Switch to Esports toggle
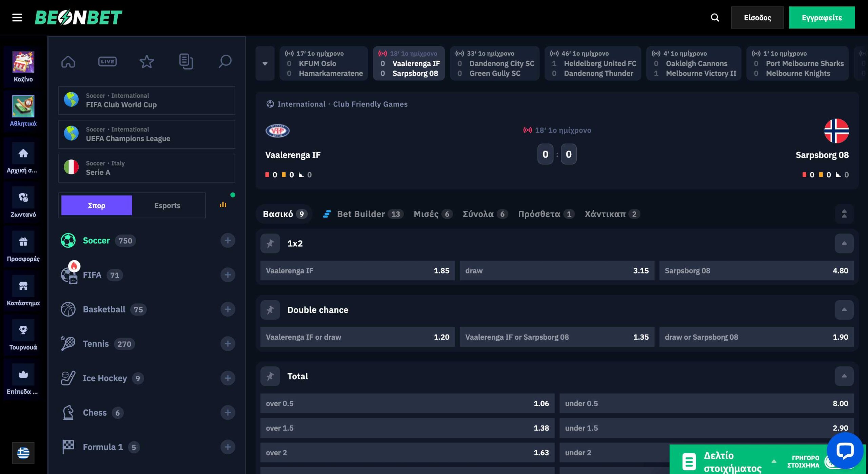This screenshot has height=474, width=868. pyautogui.click(x=167, y=205)
